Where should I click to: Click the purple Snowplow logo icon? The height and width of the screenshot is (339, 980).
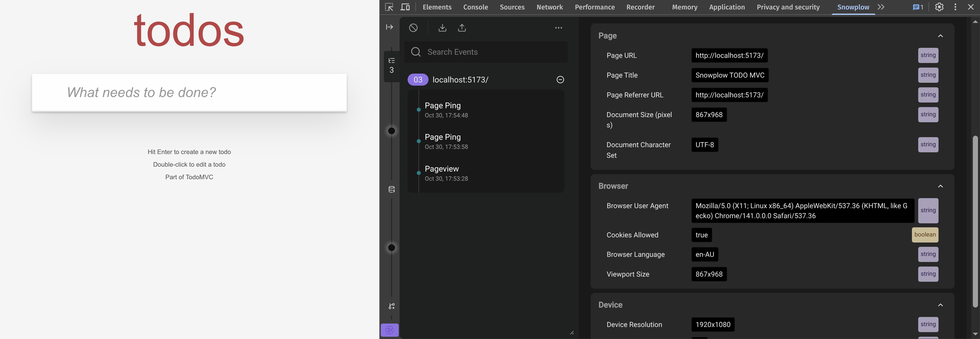390,330
